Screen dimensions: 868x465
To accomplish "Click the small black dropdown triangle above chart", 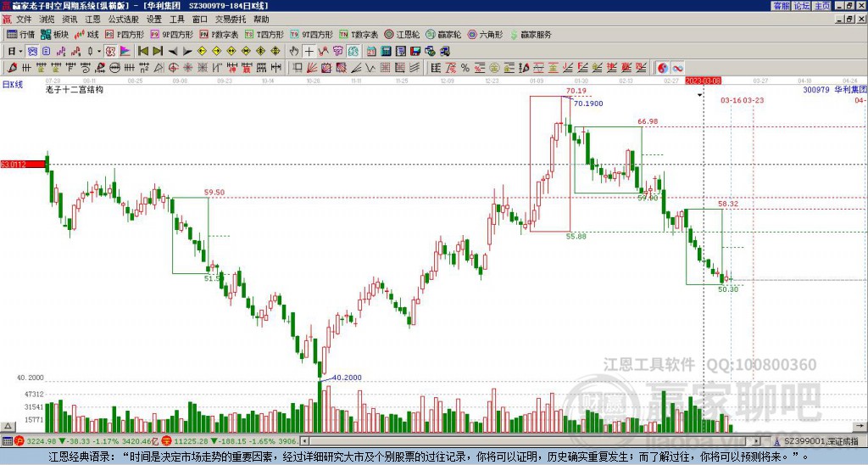I will 699,95.
